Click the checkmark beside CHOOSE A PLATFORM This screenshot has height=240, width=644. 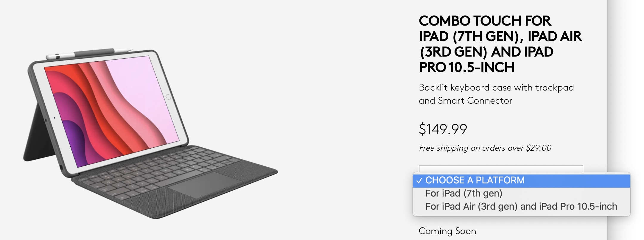pos(419,181)
